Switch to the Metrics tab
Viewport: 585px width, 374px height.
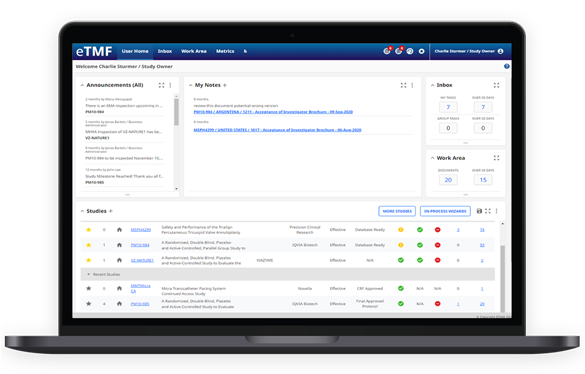coord(225,51)
